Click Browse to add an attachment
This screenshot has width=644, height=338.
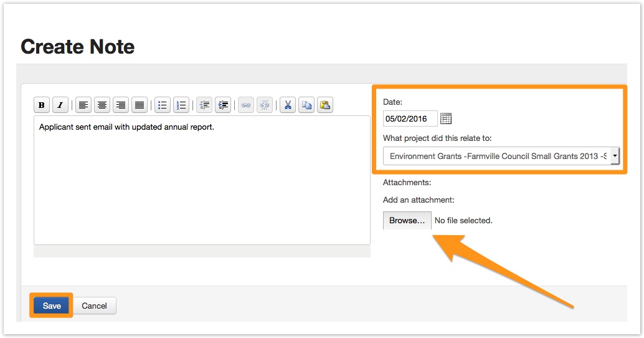click(x=407, y=220)
